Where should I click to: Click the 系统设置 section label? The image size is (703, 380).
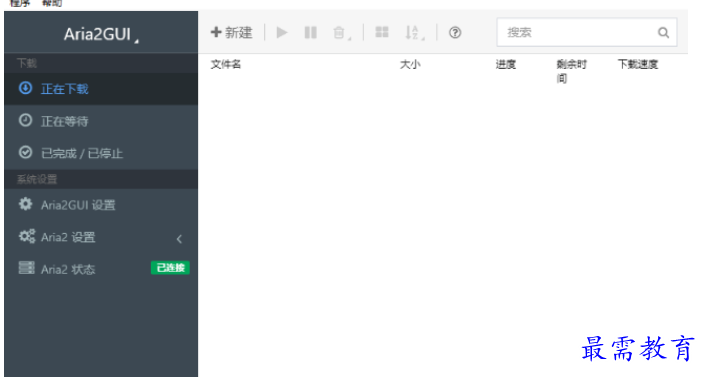tap(37, 179)
